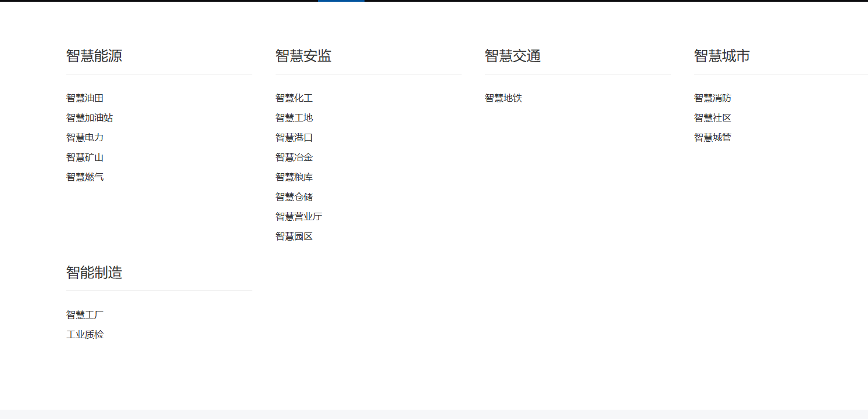
Task: Open 智慧工地 under 智慧安监
Action: pos(294,118)
